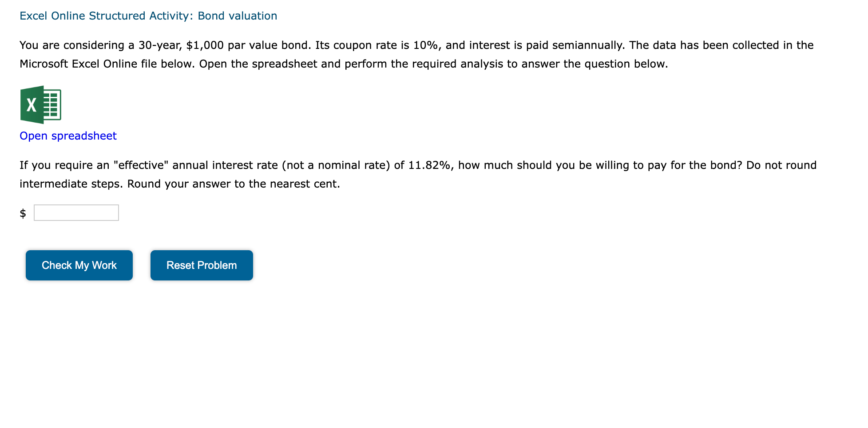Viewport: 868px width, 428px height.
Task: Click the Open spreadsheet hyperlink text
Action: [x=67, y=136]
